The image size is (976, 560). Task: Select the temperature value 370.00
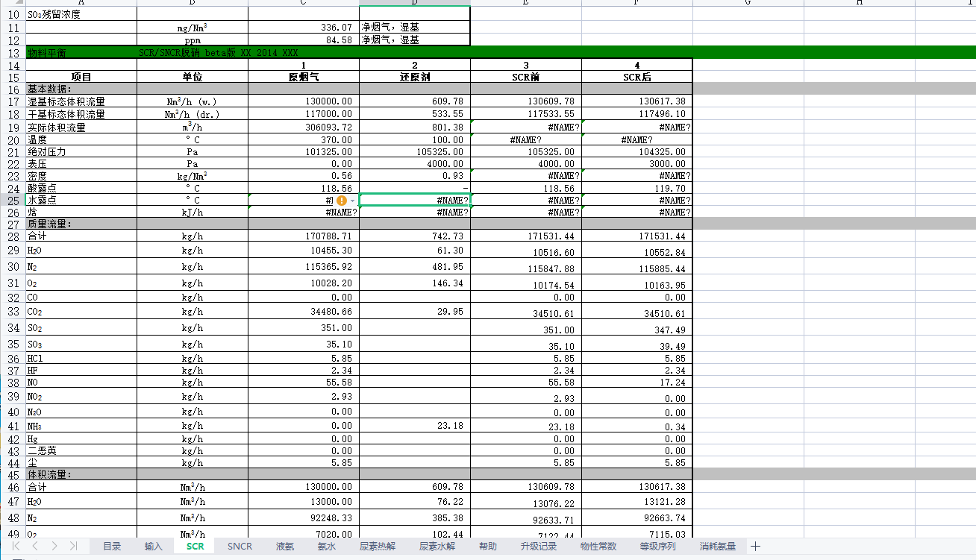304,139
